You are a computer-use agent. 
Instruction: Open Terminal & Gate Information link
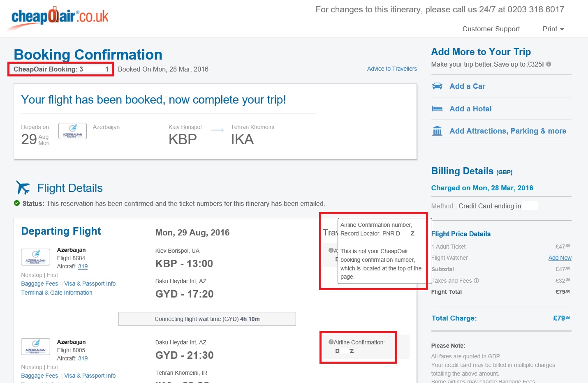pyautogui.click(x=57, y=293)
